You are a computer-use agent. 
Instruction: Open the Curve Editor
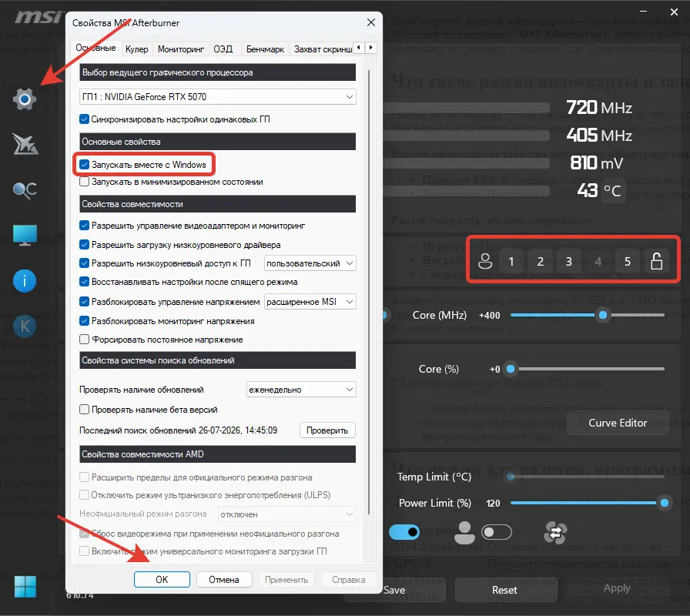(618, 423)
